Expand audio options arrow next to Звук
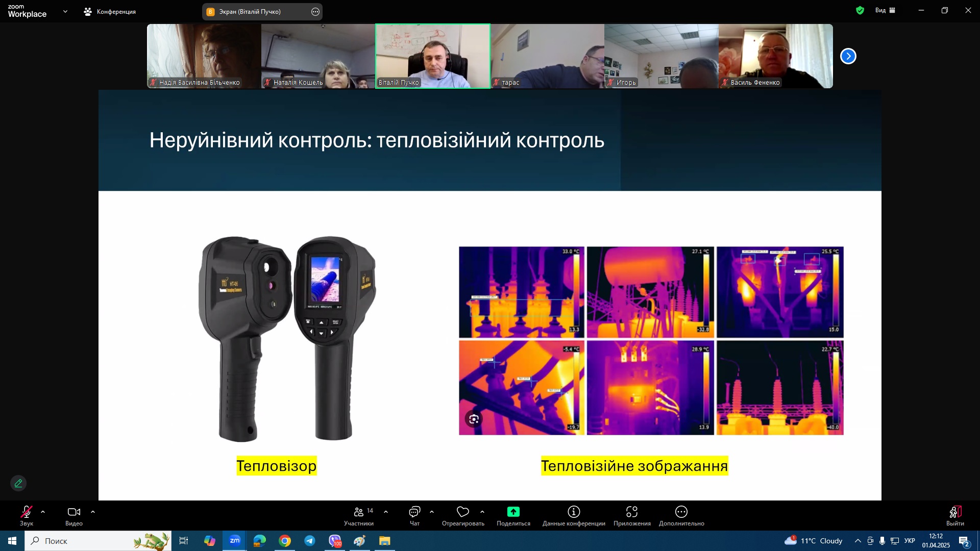Viewport: 980px width, 551px height. 43,512
